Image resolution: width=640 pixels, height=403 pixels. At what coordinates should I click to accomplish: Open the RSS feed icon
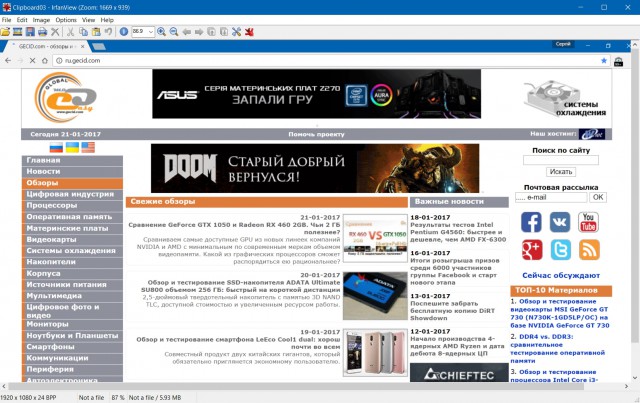(589, 249)
